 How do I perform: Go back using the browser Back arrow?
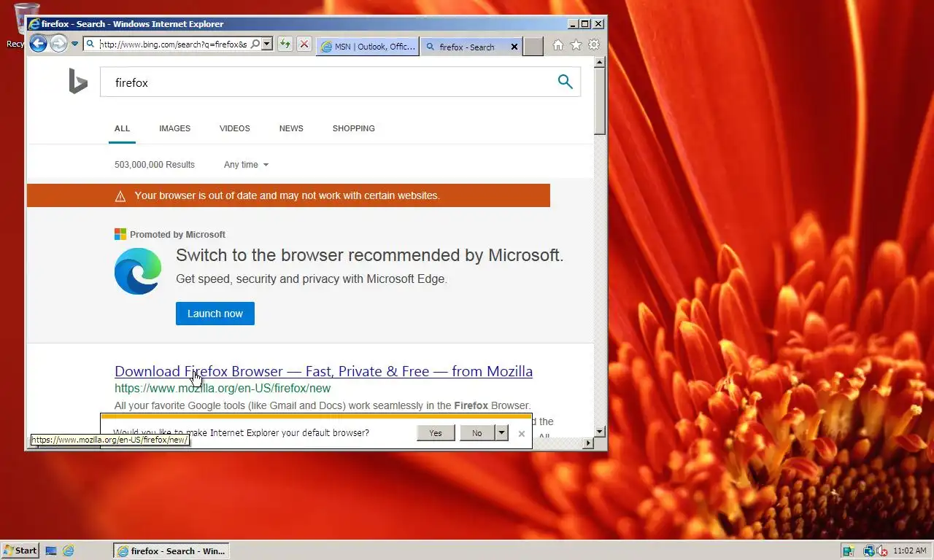point(38,44)
